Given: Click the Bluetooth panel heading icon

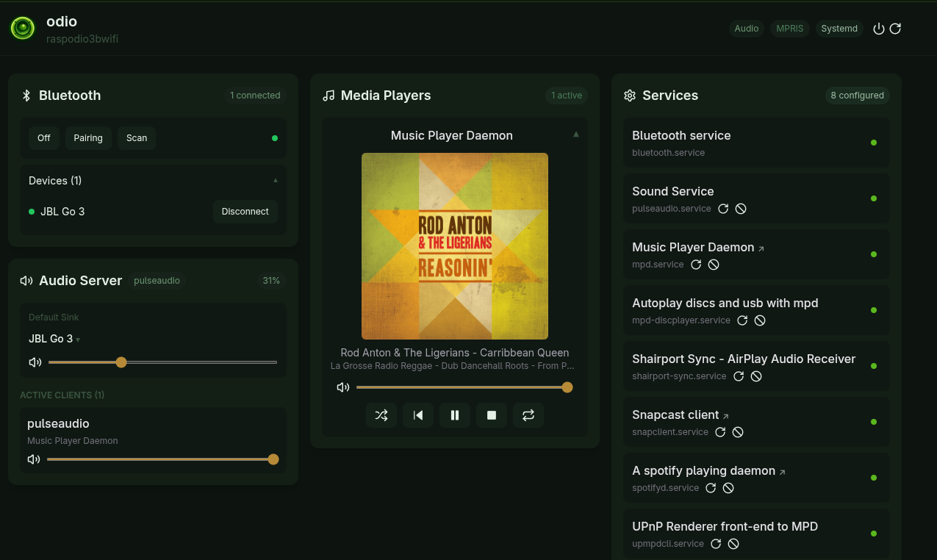Looking at the screenshot, I should click(x=26, y=96).
